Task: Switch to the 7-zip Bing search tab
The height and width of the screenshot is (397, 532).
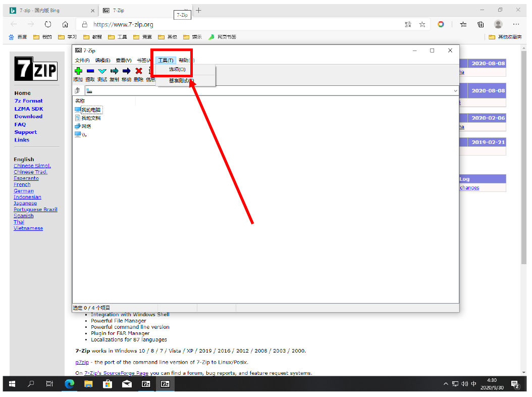Action: (x=50, y=10)
